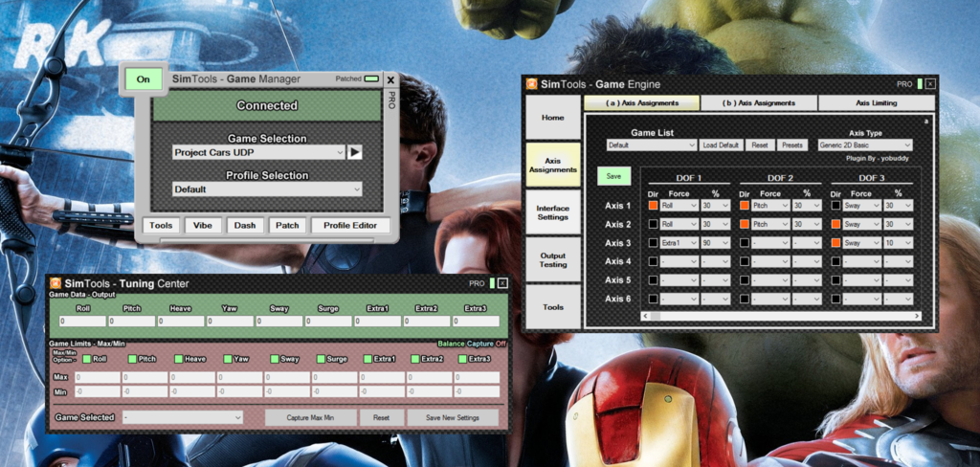Image resolution: width=980 pixels, height=467 pixels.
Task: Click the Min field under Heave
Action: [191, 391]
